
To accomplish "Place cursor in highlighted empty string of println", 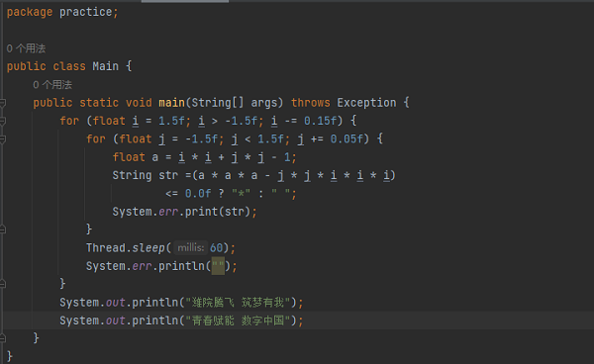I will (218, 266).
